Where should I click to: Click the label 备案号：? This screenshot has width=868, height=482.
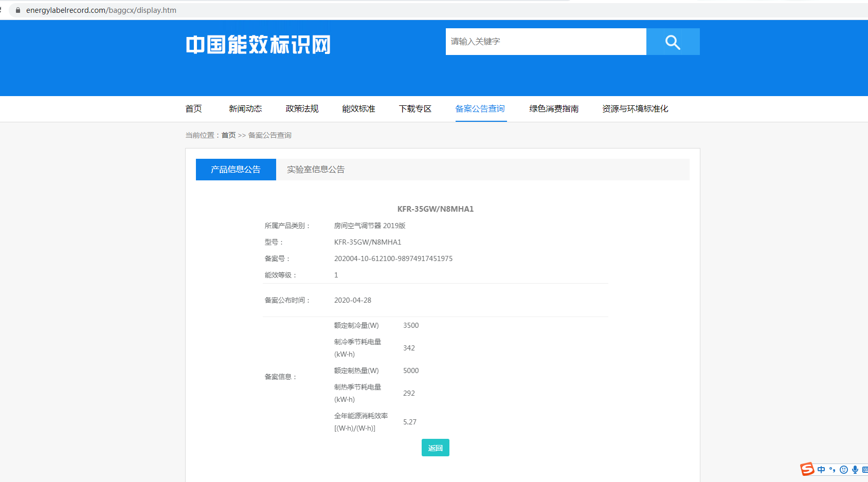[x=278, y=258]
